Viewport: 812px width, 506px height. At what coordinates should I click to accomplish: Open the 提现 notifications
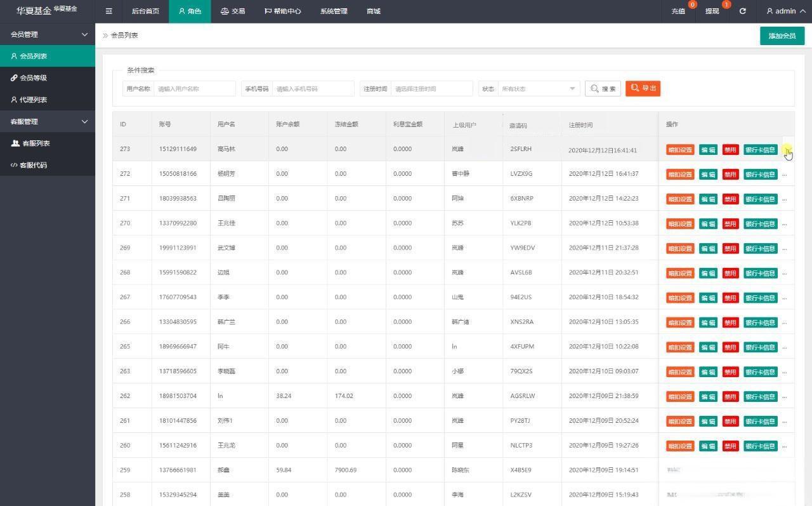712,11
